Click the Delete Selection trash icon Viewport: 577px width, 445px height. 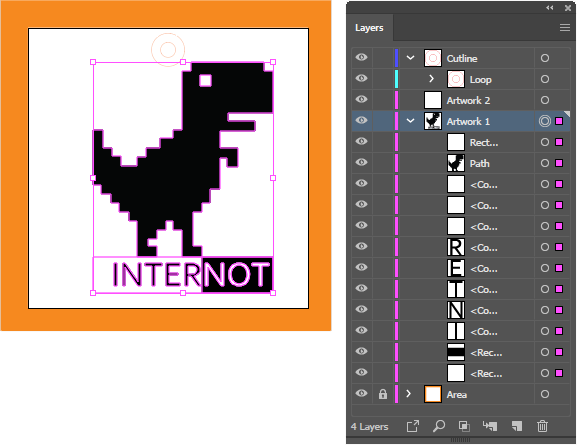pyautogui.click(x=542, y=426)
